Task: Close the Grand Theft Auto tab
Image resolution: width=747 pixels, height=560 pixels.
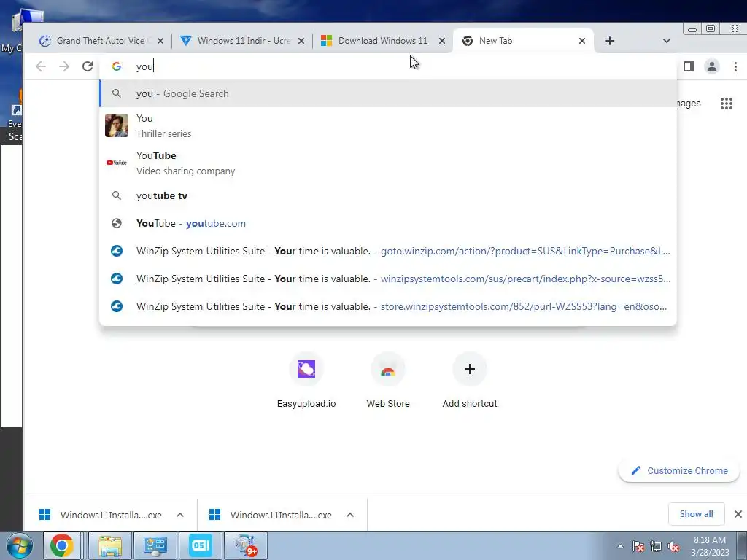Action: point(160,41)
